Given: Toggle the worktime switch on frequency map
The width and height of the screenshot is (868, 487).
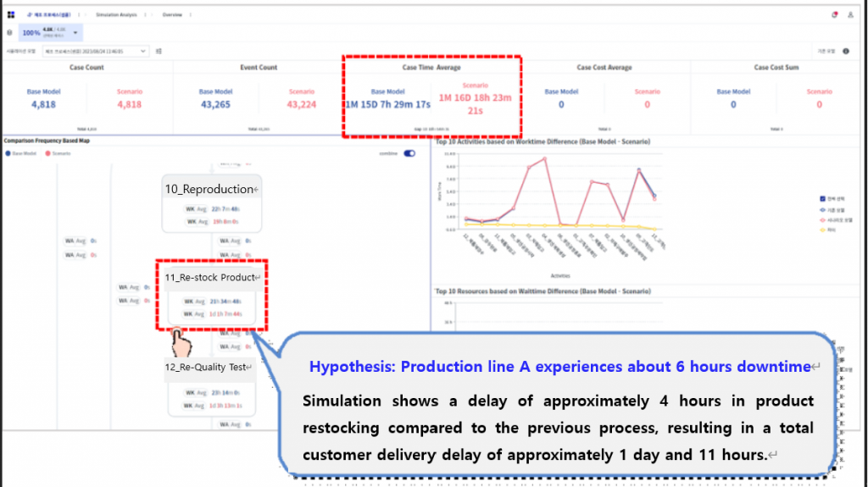Looking at the screenshot, I should (x=409, y=153).
